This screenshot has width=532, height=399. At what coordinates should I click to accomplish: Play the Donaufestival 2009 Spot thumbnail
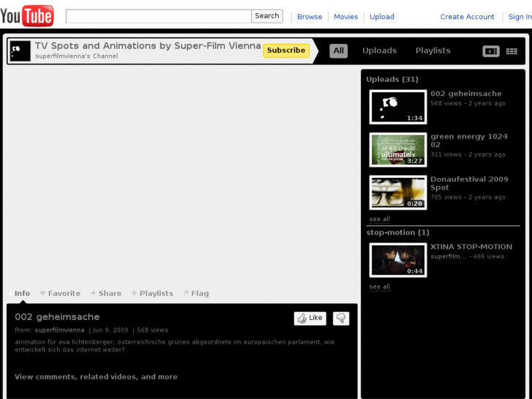397,193
